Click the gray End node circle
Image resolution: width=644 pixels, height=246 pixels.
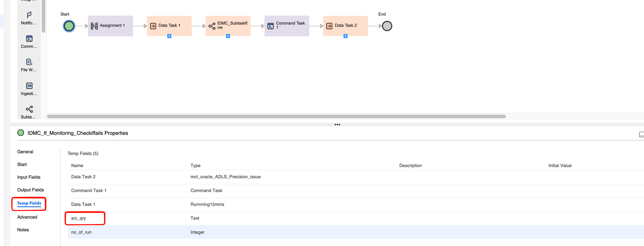click(x=387, y=26)
